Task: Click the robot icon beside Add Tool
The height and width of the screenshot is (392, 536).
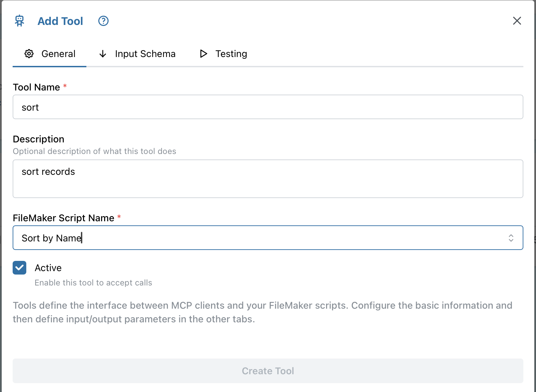Action: (x=19, y=21)
